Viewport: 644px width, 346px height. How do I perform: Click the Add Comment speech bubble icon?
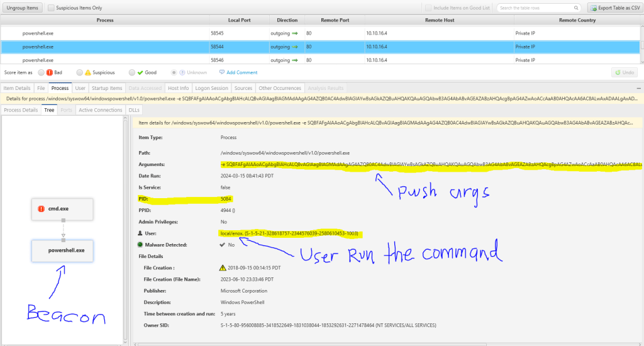point(221,72)
